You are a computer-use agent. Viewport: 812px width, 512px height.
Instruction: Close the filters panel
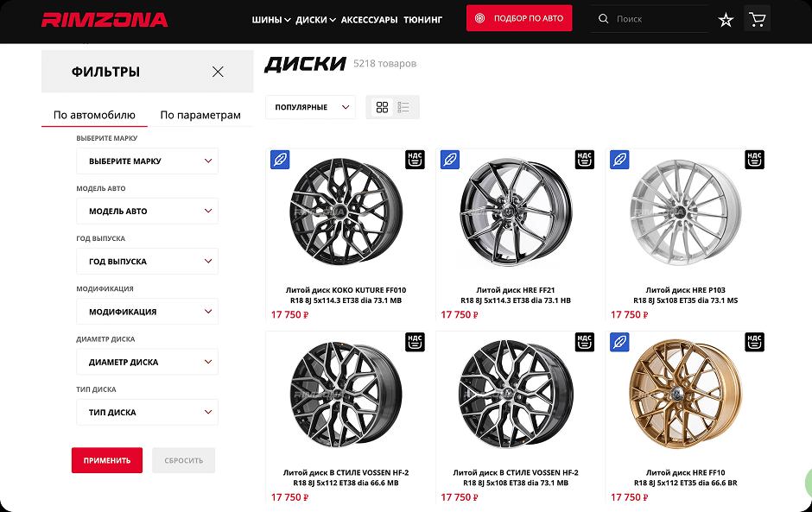[x=218, y=73]
